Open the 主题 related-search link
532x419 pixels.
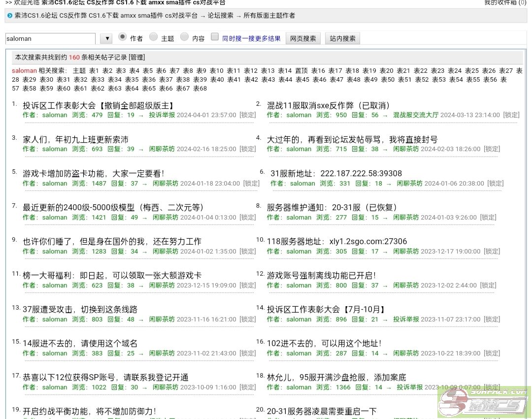[79, 70]
